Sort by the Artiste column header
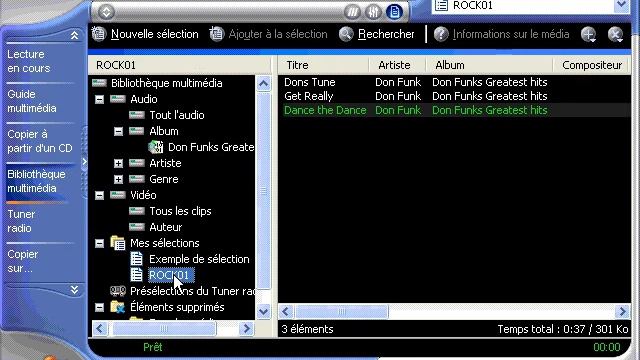 click(x=397, y=65)
